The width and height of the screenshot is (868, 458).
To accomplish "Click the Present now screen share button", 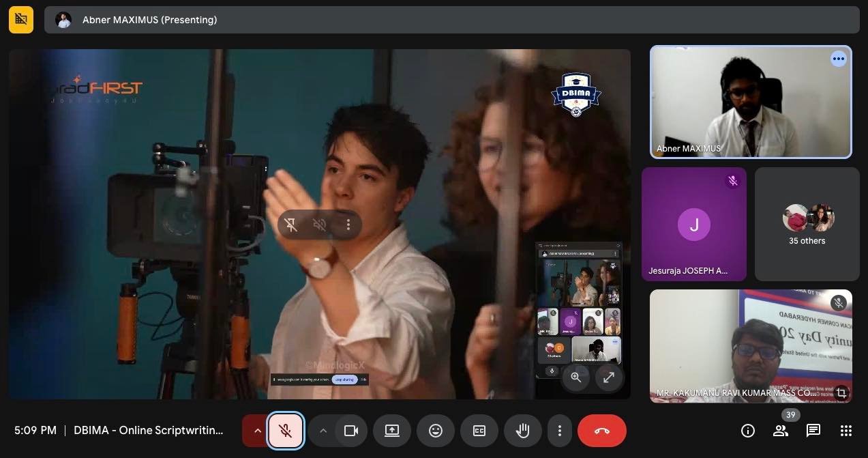I will (x=392, y=431).
